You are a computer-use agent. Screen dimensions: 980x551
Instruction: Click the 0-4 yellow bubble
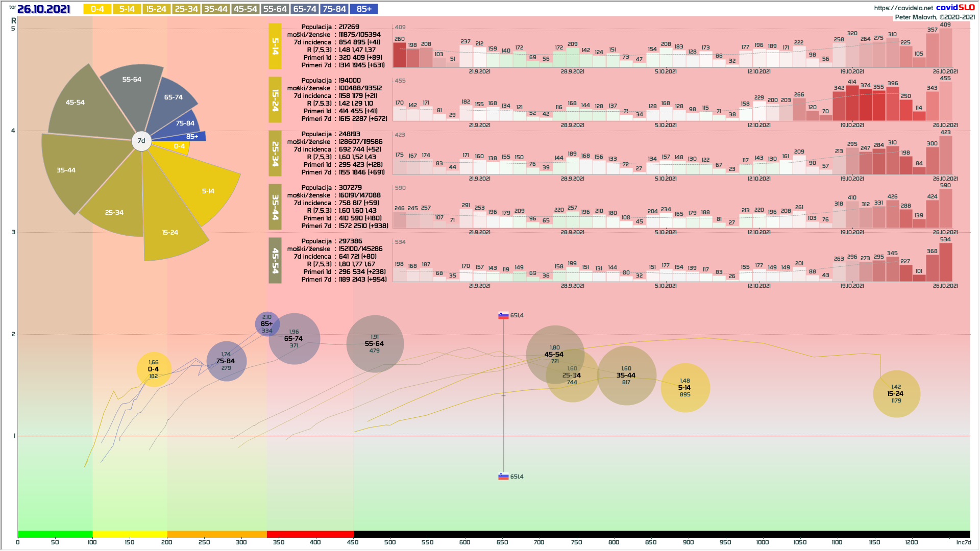(154, 369)
